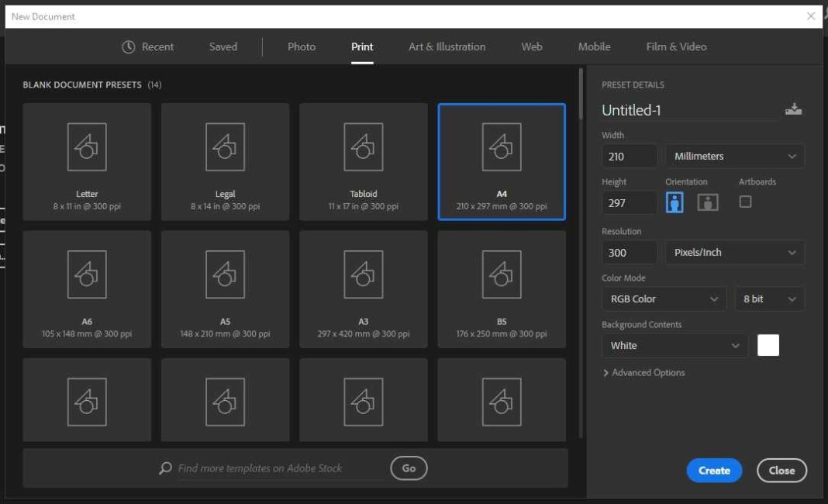Click the clock icon next to Recent

click(x=129, y=47)
